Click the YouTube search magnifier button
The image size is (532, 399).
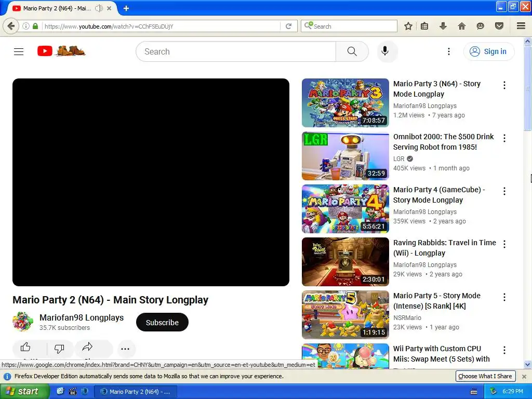click(352, 51)
